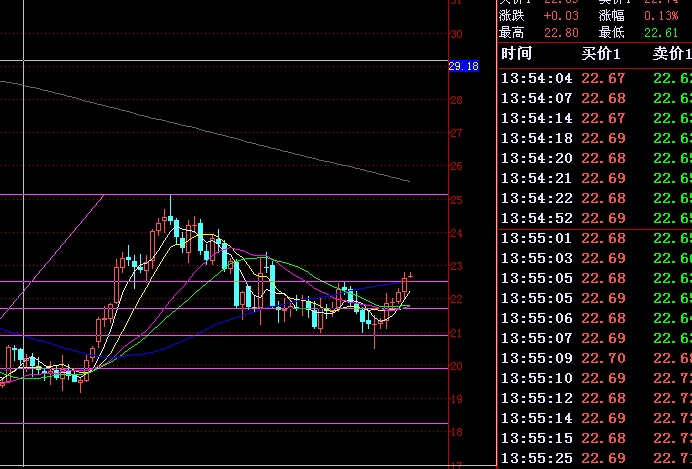Click the 28 price axis label
The height and width of the screenshot is (469, 692).
[456, 100]
